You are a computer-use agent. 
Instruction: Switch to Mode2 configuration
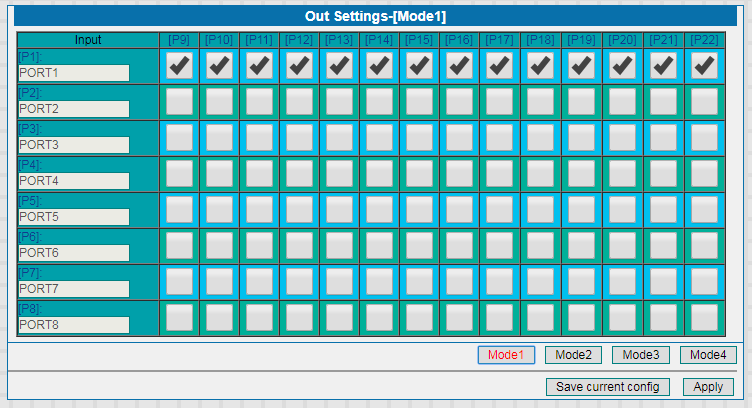[573, 355]
